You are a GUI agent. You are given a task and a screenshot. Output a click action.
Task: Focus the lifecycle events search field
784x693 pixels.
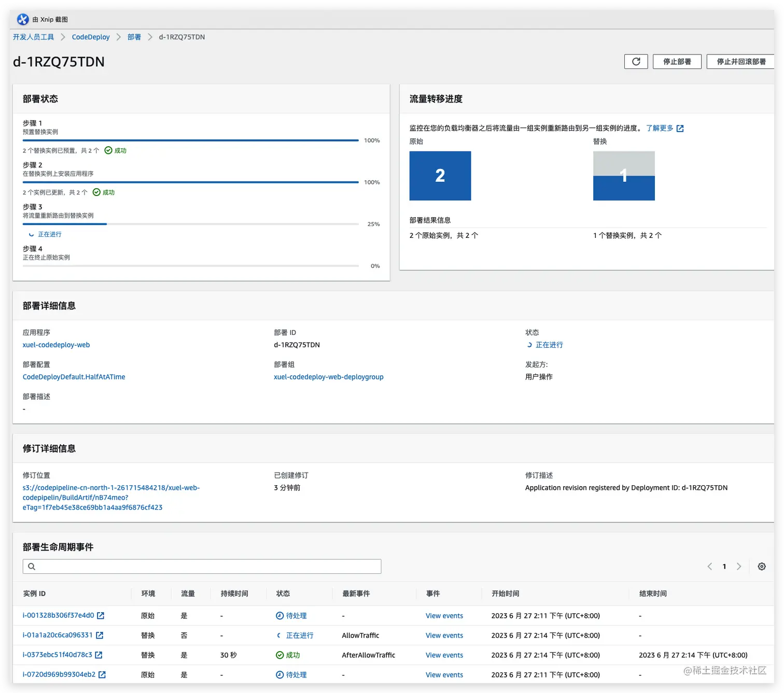coord(202,567)
